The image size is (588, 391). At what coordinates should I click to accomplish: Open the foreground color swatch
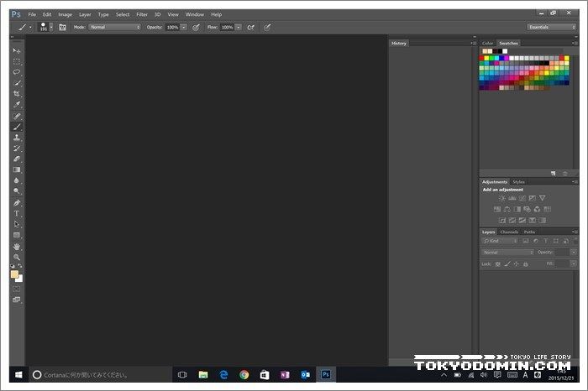(x=14, y=274)
